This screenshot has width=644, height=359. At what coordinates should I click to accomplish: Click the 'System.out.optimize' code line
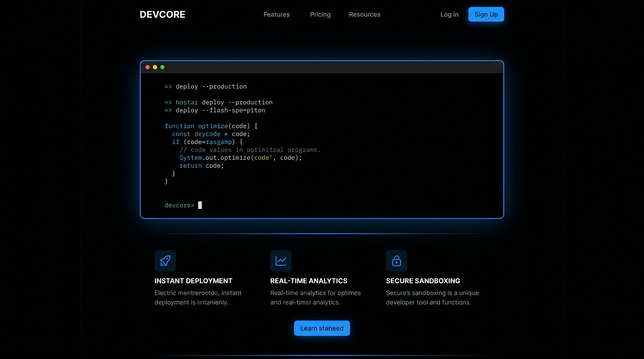coord(241,158)
